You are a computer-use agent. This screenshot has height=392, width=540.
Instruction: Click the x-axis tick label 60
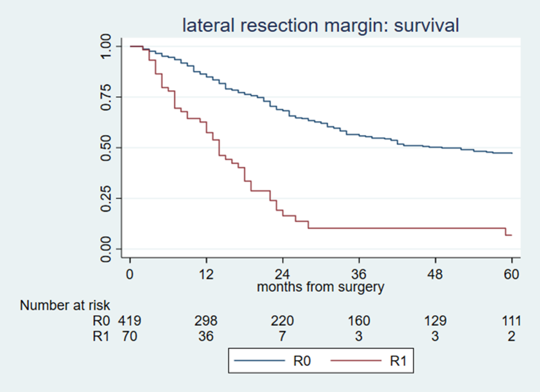[x=512, y=275]
